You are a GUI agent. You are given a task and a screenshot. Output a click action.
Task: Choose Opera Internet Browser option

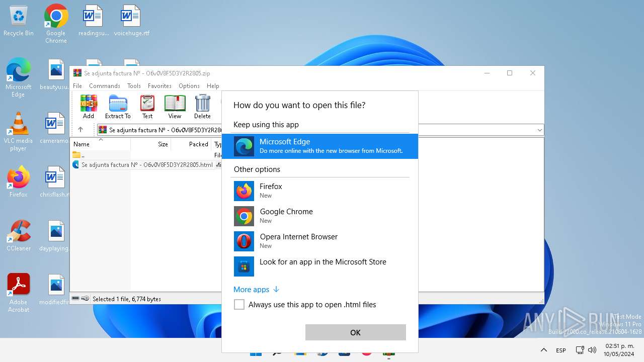coord(320,241)
